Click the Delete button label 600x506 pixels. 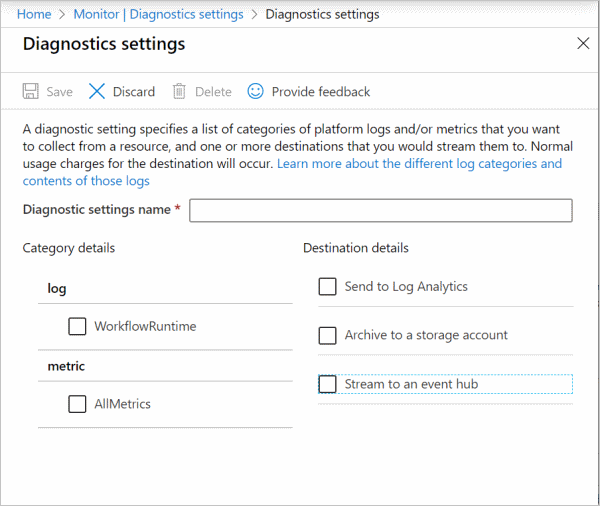[213, 92]
